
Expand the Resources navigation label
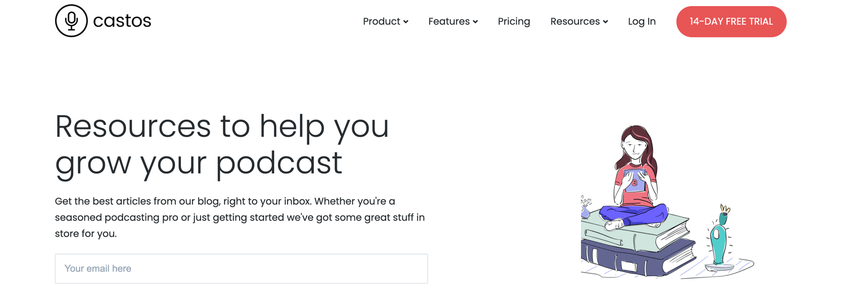(x=575, y=21)
